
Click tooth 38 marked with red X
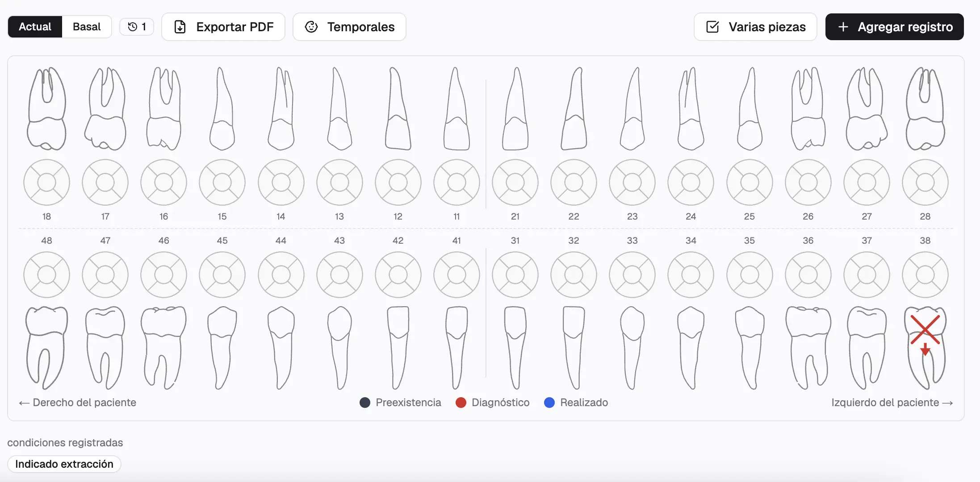click(x=925, y=348)
